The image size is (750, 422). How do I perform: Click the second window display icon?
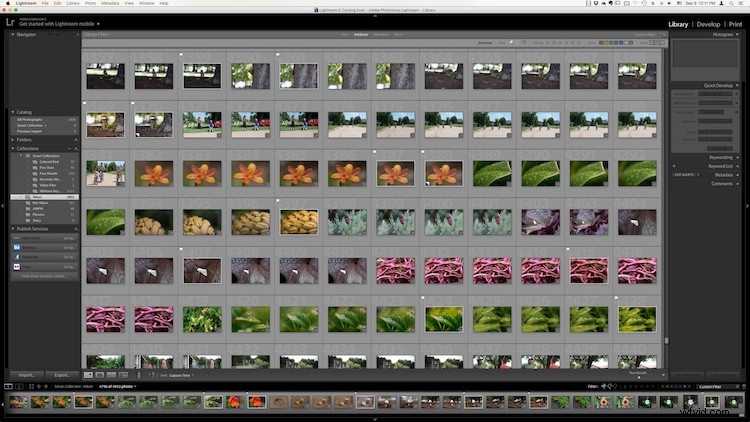pos(19,386)
